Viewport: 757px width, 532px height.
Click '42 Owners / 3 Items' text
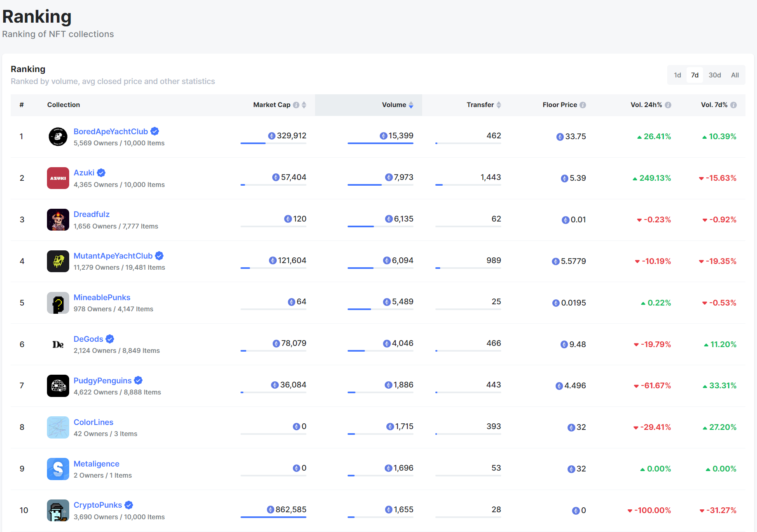105,434
